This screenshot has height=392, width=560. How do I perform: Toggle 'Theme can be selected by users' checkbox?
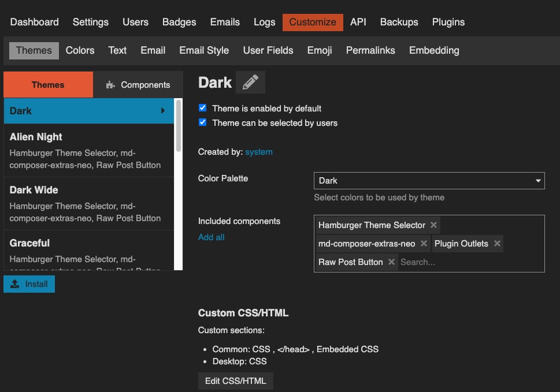202,122
